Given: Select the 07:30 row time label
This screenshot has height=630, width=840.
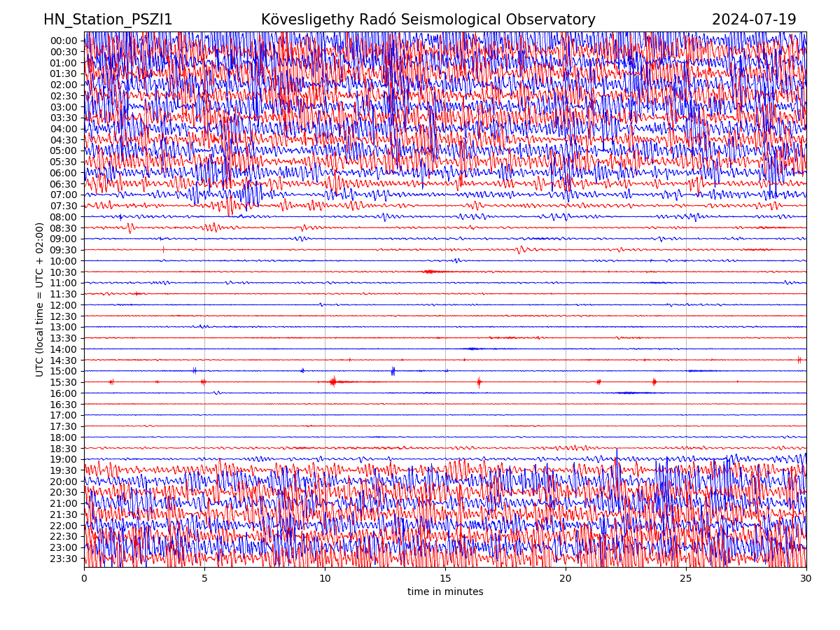Looking at the screenshot, I should pos(63,206).
